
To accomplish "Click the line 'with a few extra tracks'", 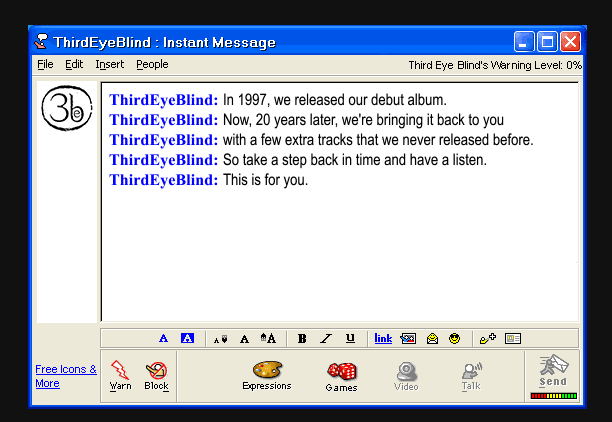I will (378, 140).
